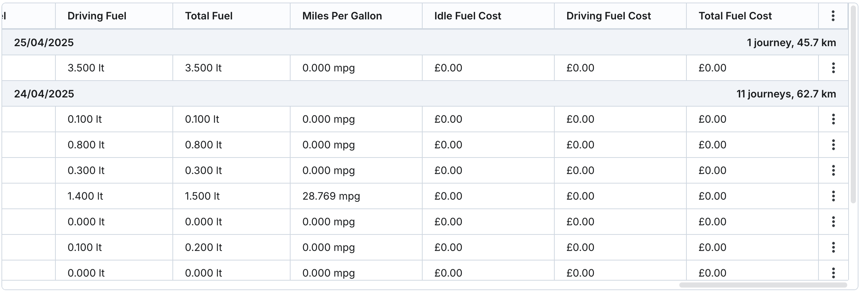This screenshot has width=868, height=296.
Task: Click the Driving Fuel Cost header
Action: point(608,16)
